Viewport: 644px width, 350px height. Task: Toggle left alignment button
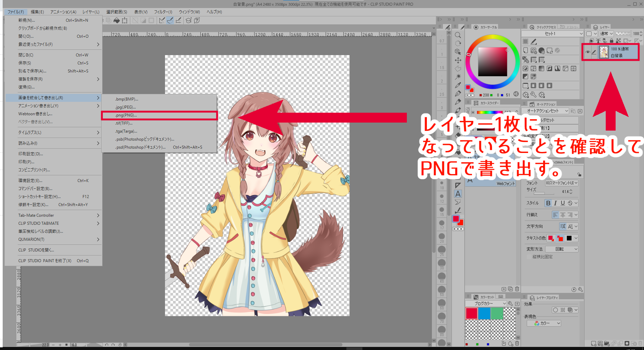[x=555, y=215]
